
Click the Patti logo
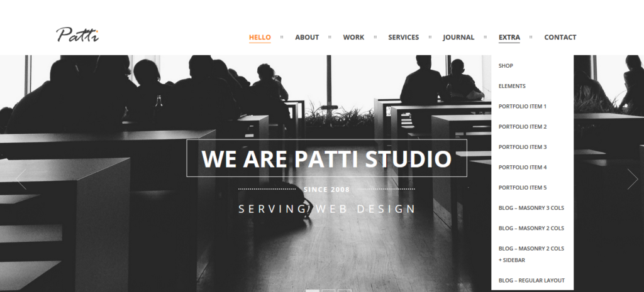coord(77,35)
